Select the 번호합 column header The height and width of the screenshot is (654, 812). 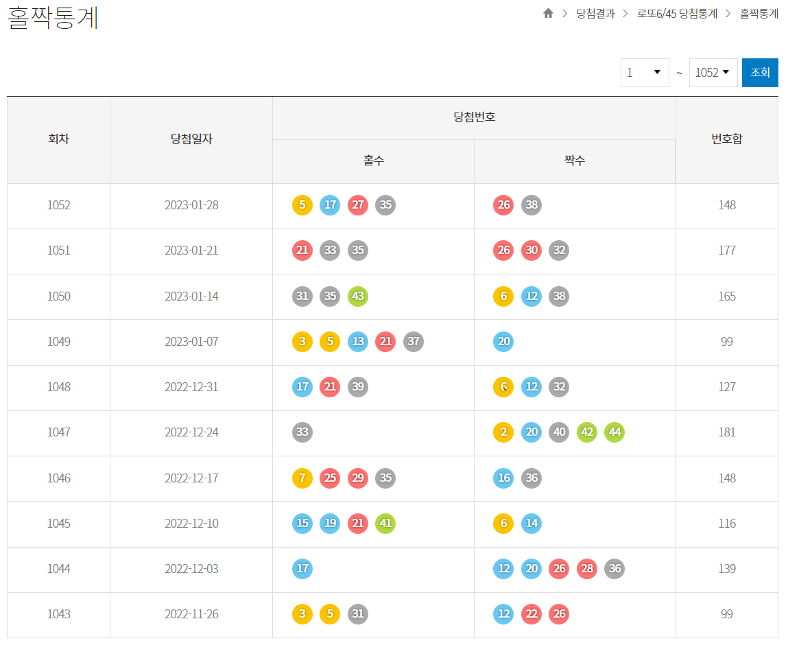[726, 139]
